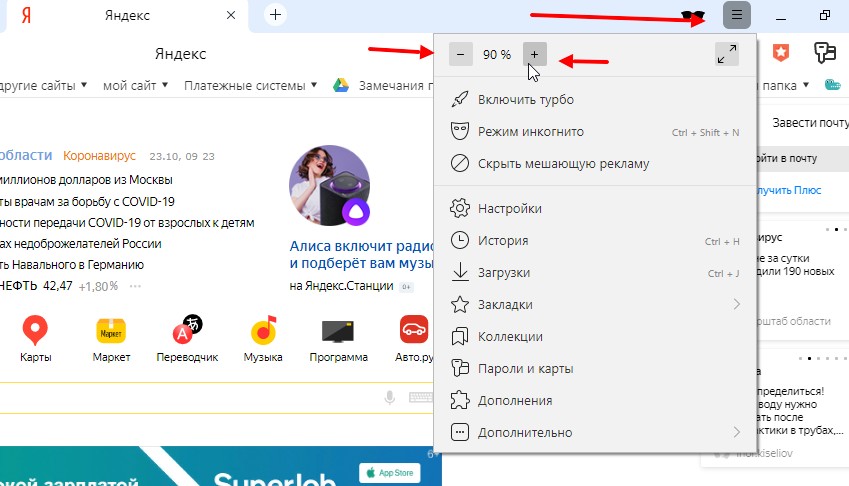Click the sunglasses profile icon in title bar

pos(693,16)
